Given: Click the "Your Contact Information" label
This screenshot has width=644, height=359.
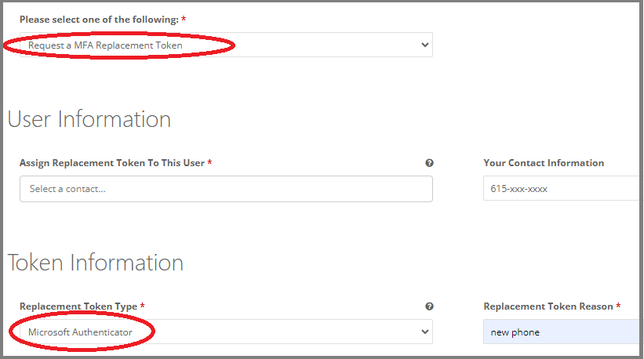Looking at the screenshot, I should pyautogui.click(x=544, y=163).
